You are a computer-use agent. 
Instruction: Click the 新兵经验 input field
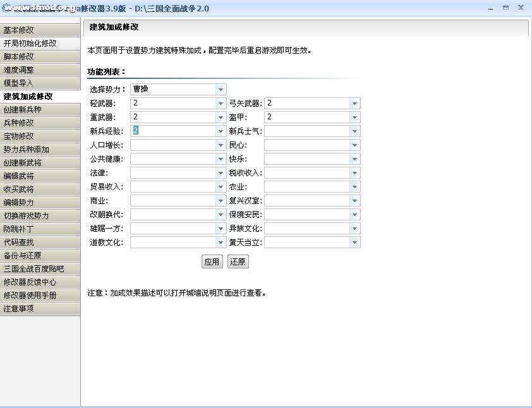[173, 131]
